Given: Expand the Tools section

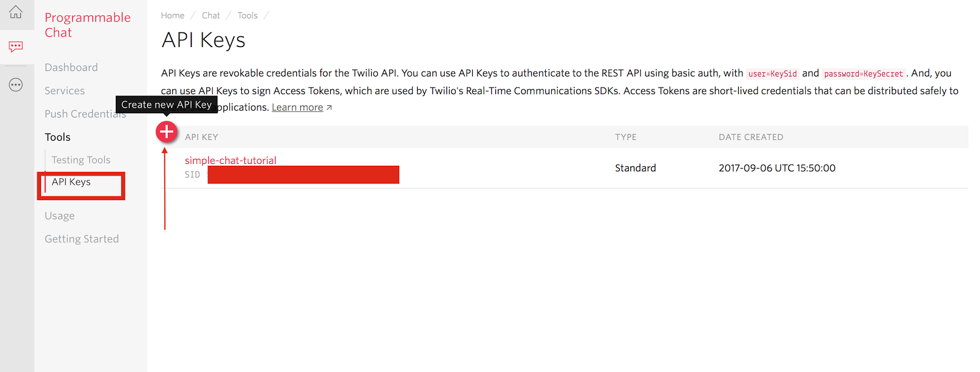Looking at the screenshot, I should click(58, 137).
